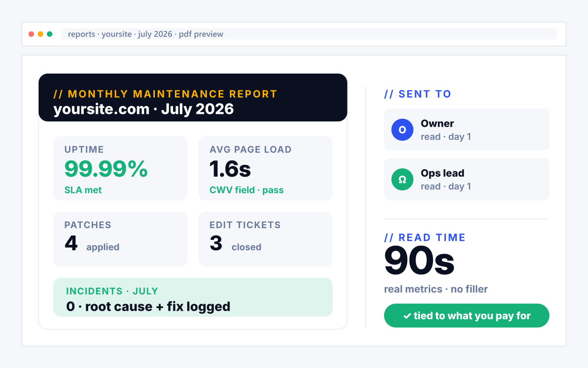
Task: Click the 'SLA met' text
Action: point(83,190)
